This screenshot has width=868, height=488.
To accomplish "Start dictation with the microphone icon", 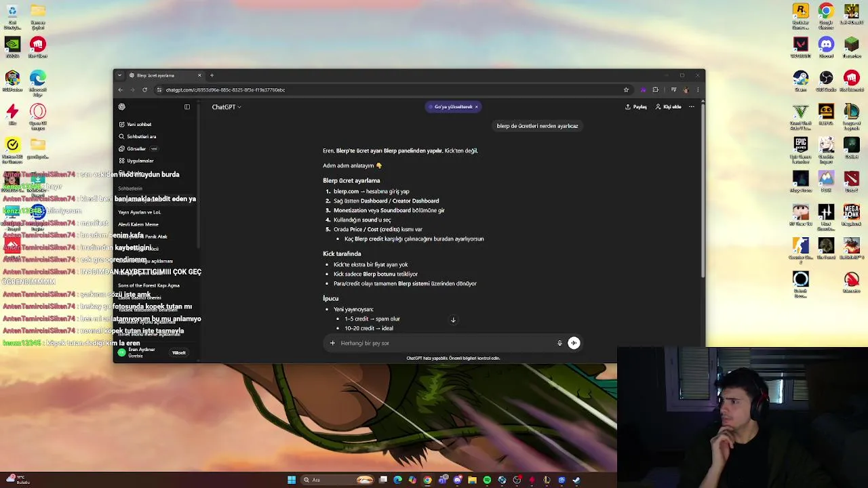I will pyautogui.click(x=559, y=343).
